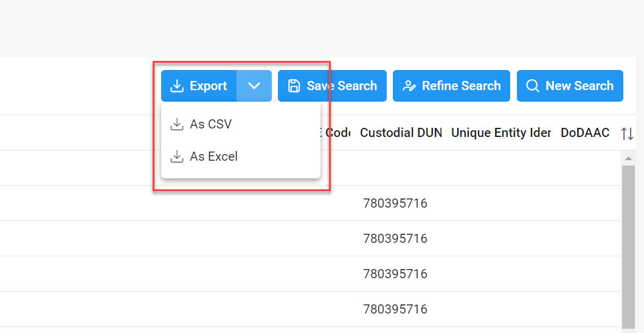Click the download icon beside As Excel
The width and height of the screenshot is (644, 333).
point(177,157)
